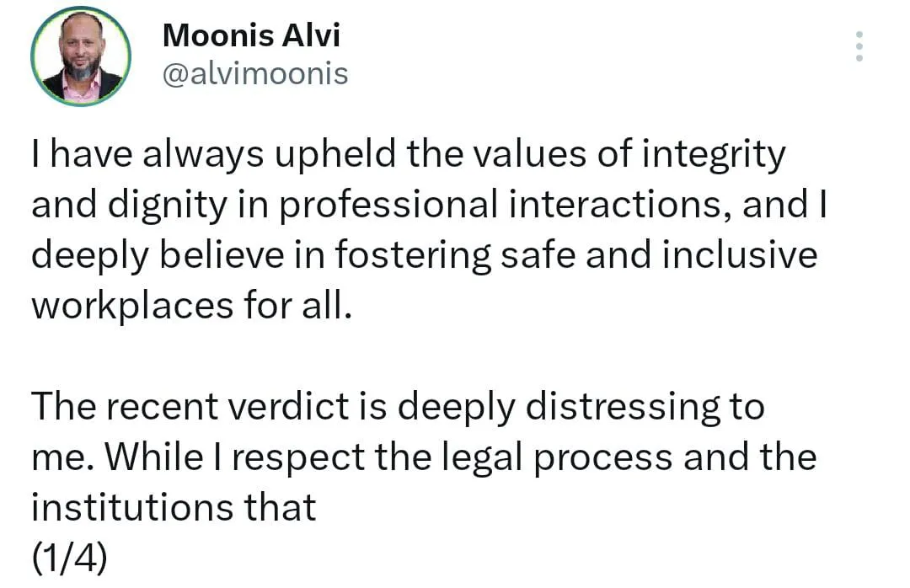Select the line beginning "deeply believe in fostering"
Image resolution: width=910 pixels, height=588 pixels.
pos(424,256)
